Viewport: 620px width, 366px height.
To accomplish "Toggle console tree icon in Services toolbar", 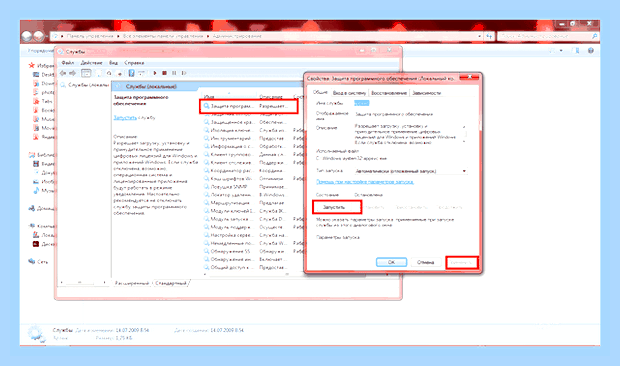I will click(86, 73).
